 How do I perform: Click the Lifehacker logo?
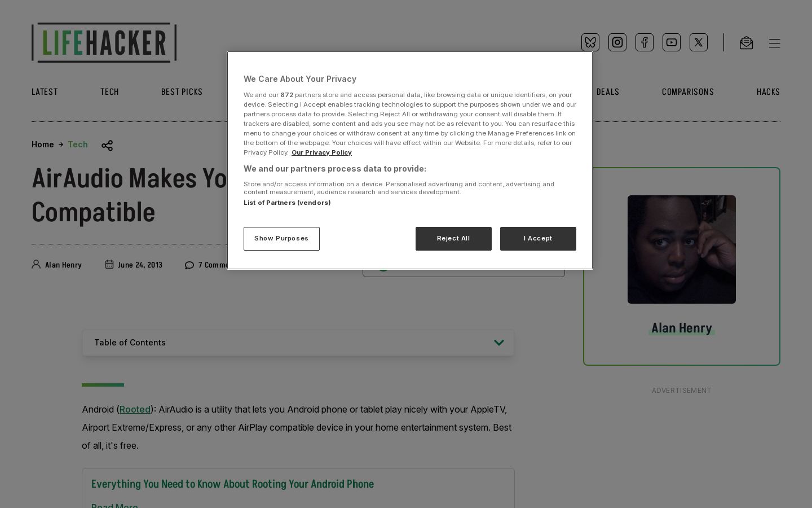pyautogui.click(x=104, y=42)
